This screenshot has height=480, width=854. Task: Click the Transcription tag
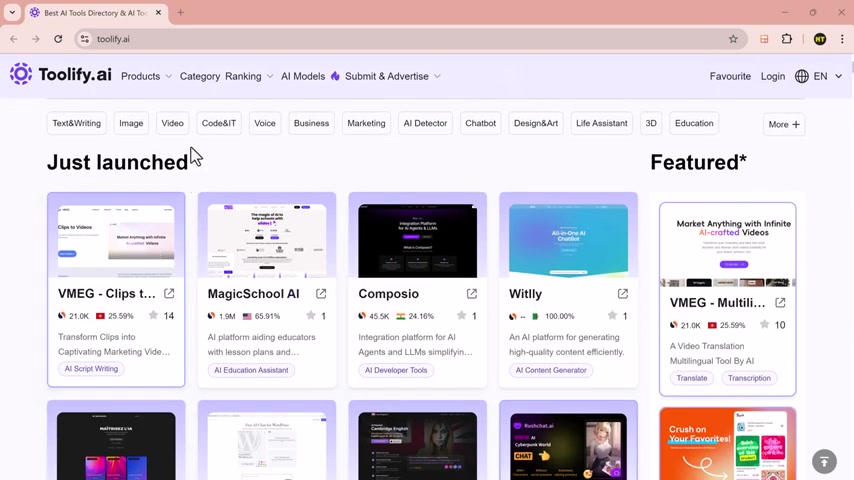click(749, 378)
